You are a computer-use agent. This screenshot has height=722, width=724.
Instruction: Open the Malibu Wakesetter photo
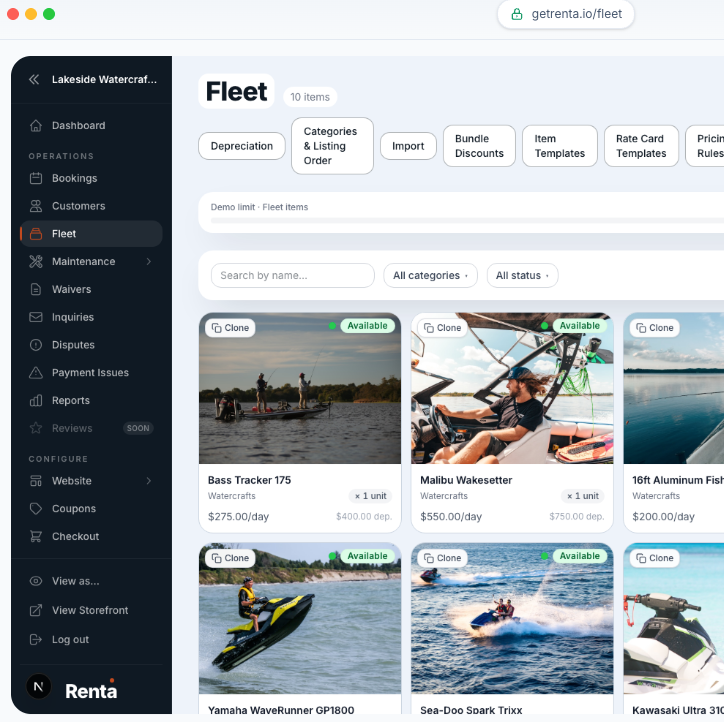coord(512,388)
